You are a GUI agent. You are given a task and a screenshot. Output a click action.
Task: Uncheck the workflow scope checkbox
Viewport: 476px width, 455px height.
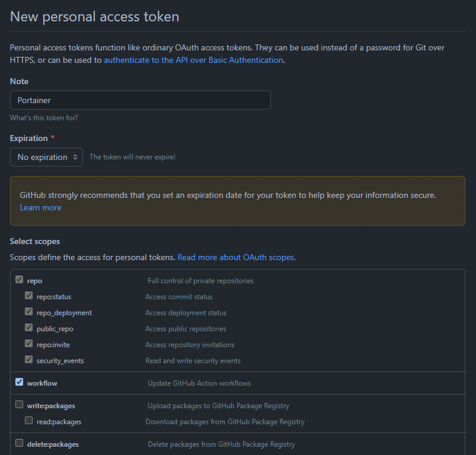pyautogui.click(x=20, y=382)
